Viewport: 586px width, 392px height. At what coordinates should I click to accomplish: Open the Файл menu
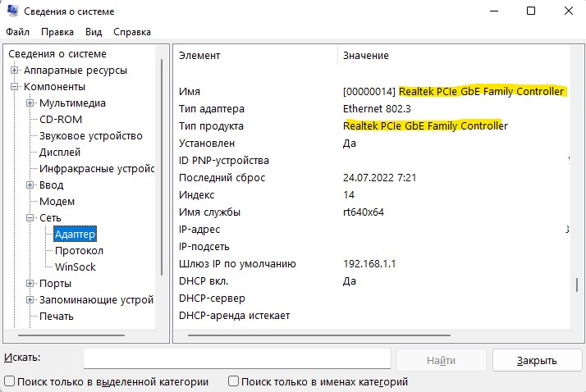coord(17,32)
